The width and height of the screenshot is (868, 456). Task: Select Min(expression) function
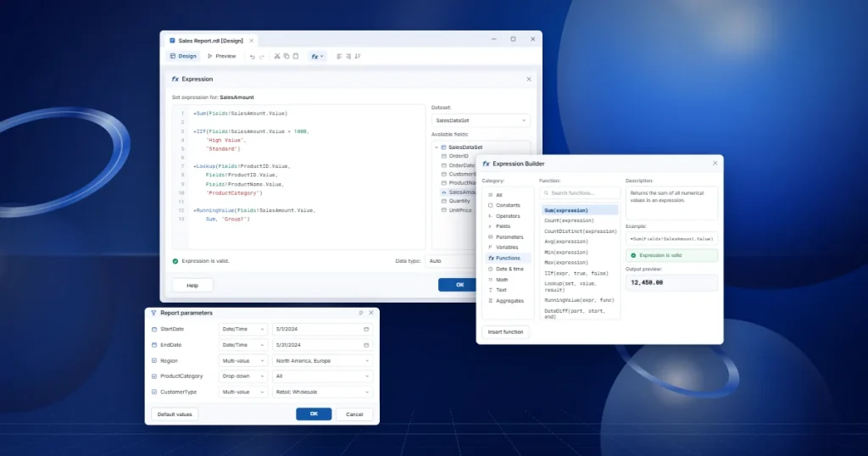(565, 253)
